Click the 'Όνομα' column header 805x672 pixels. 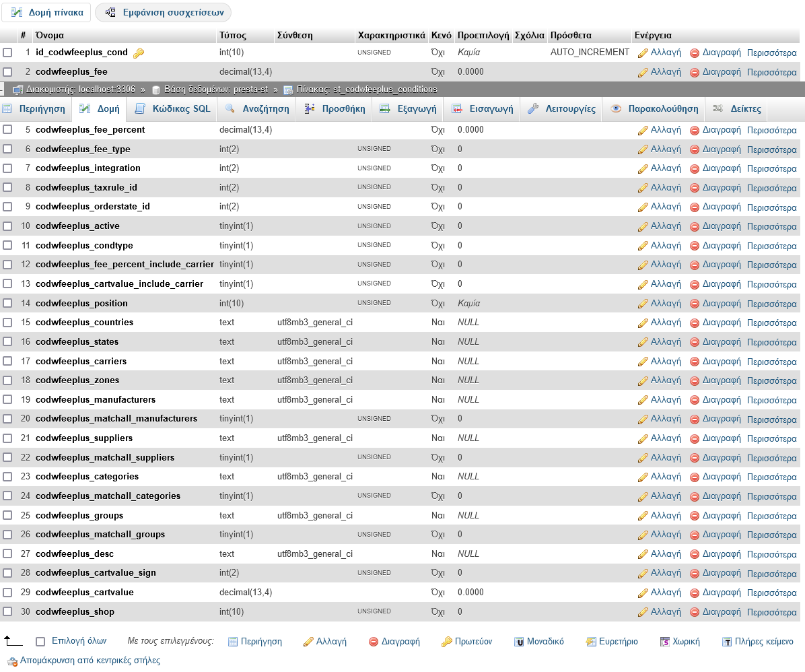click(50, 36)
